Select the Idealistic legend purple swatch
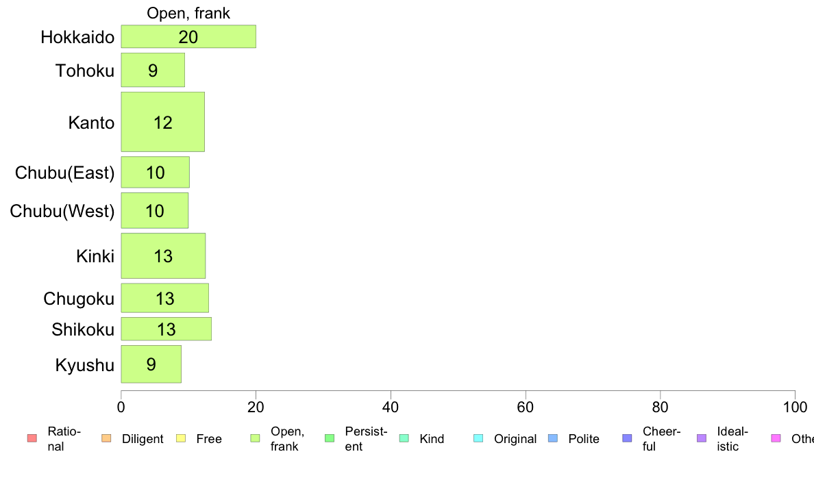The width and height of the screenshot is (814, 504). 702,438
